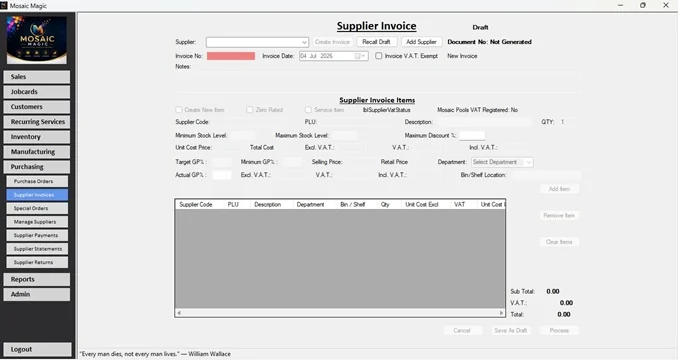The image size is (678, 360).
Task: Click the Clear Items button
Action: point(559,242)
